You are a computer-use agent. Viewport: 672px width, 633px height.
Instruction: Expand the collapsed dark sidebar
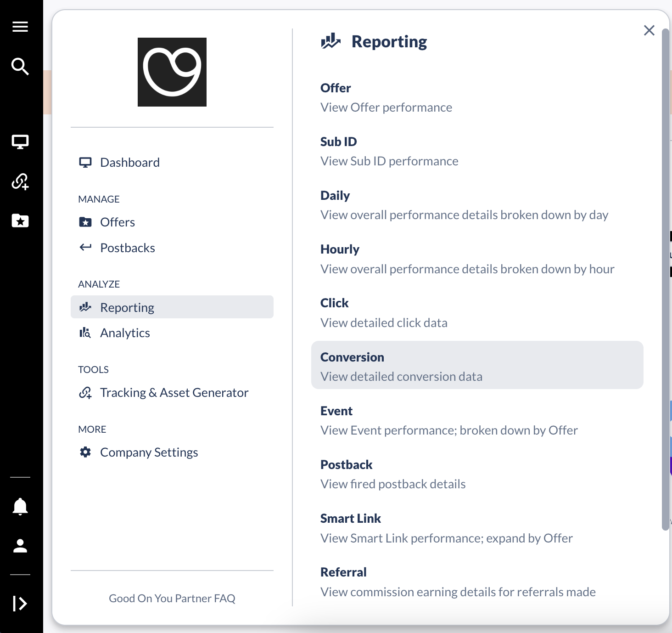click(20, 603)
